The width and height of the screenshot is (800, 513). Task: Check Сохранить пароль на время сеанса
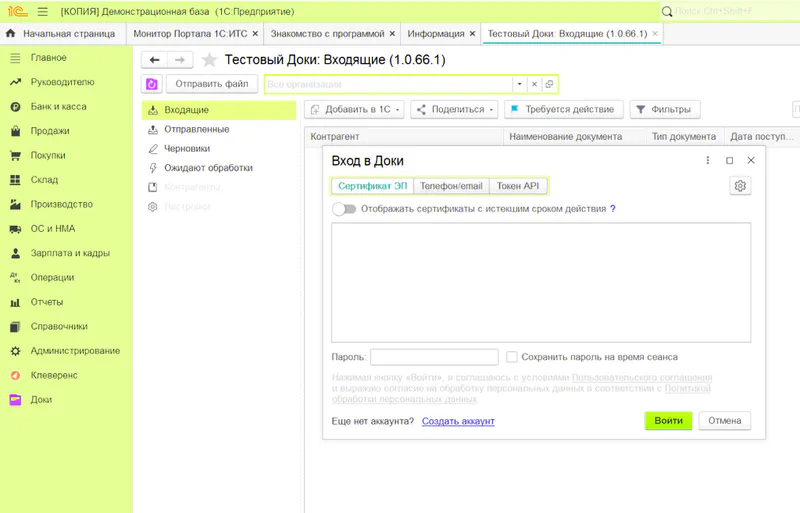coord(512,357)
